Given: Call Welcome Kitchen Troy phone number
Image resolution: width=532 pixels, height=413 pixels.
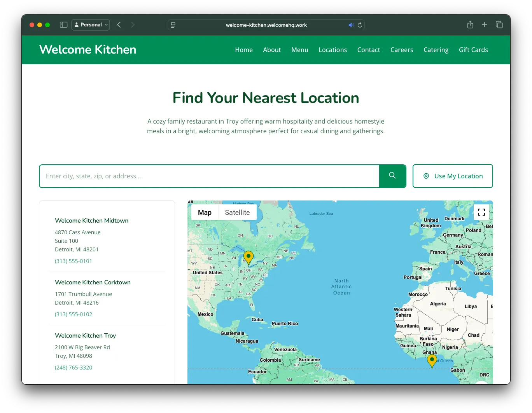Looking at the screenshot, I should pos(73,368).
